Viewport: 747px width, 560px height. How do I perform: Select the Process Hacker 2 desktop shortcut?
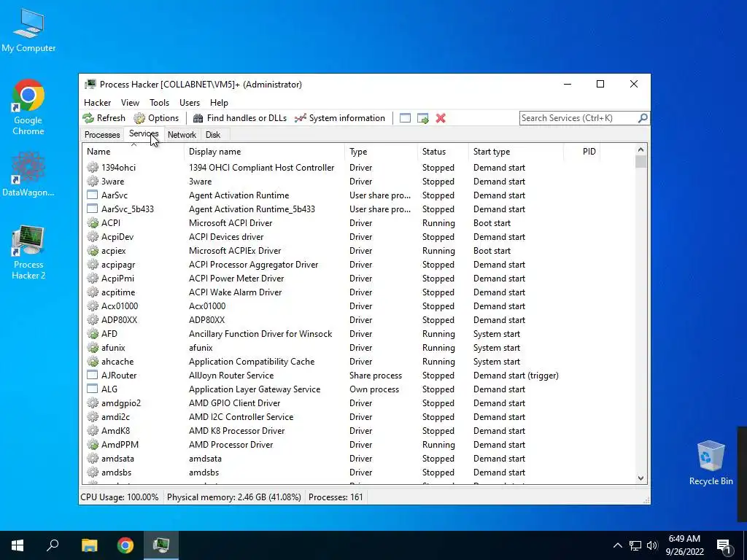tap(28, 252)
